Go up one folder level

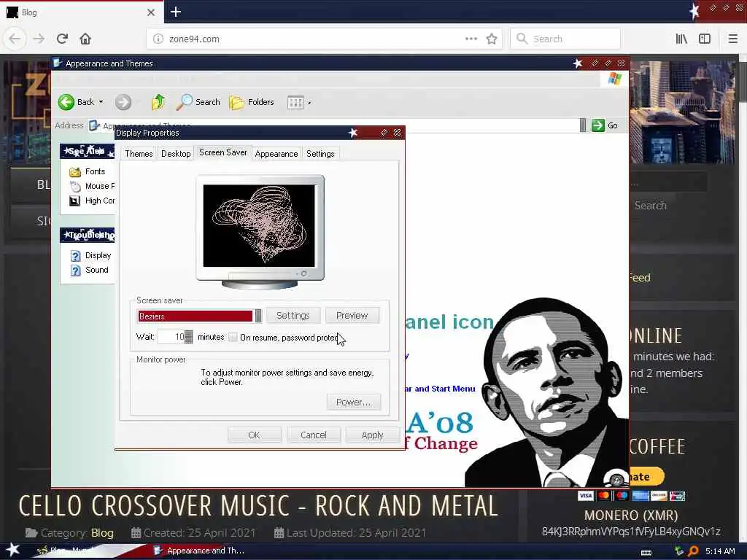pos(158,102)
